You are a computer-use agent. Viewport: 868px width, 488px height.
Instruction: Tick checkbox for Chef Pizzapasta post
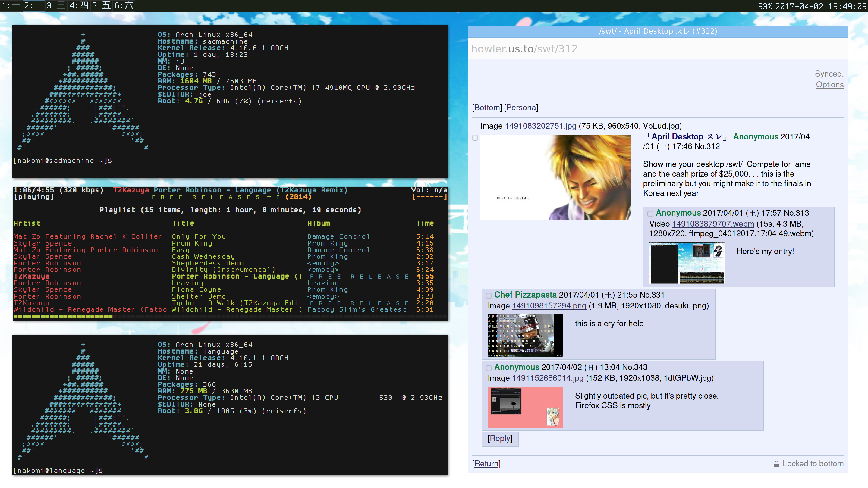[489, 296]
